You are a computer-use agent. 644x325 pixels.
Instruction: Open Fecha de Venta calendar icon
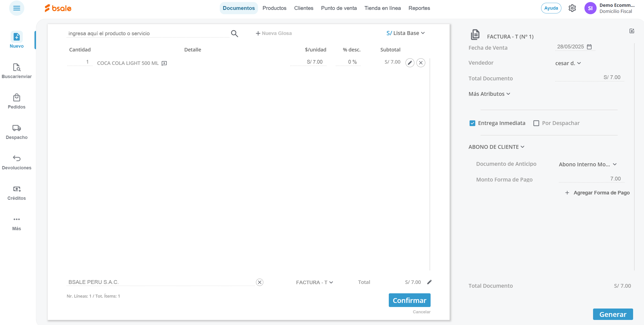pos(589,47)
